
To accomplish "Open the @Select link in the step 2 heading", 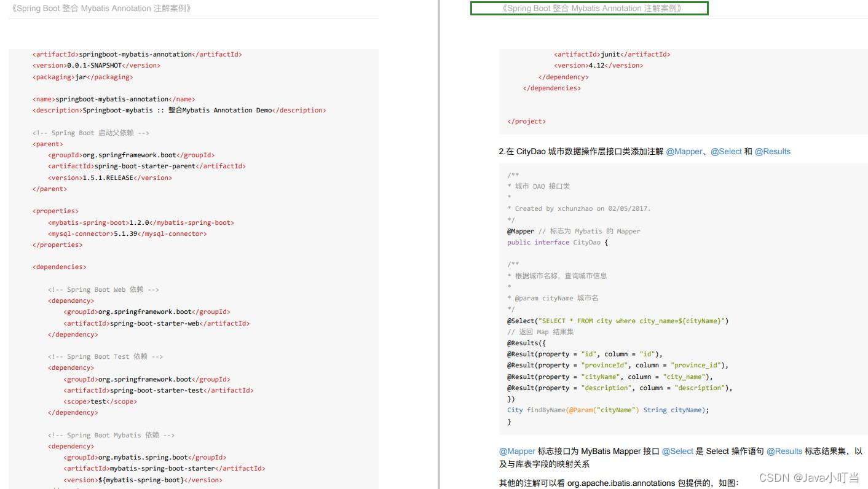I will (x=726, y=151).
